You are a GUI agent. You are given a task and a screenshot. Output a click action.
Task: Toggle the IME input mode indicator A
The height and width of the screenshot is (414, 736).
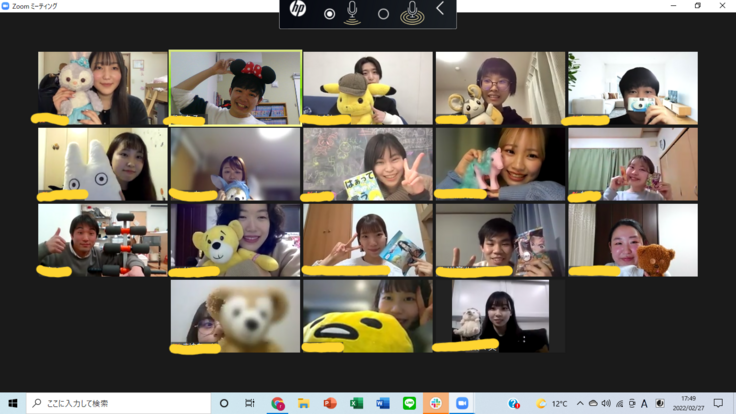[644, 403]
